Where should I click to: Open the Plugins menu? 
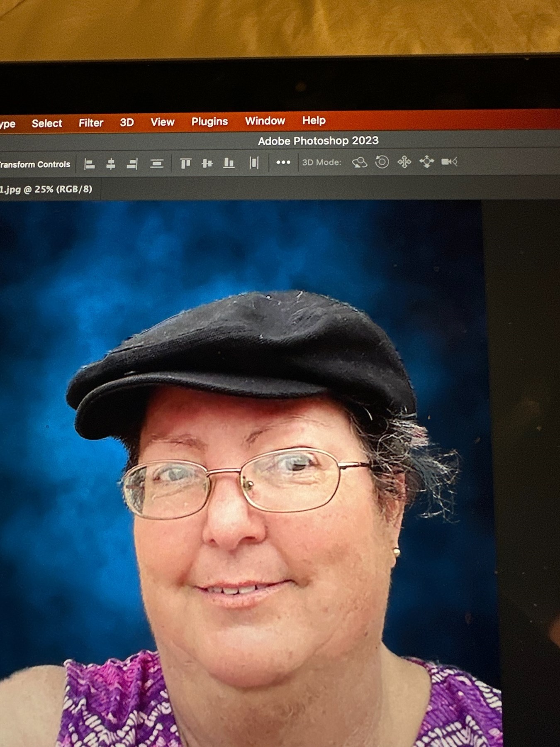(x=209, y=122)
